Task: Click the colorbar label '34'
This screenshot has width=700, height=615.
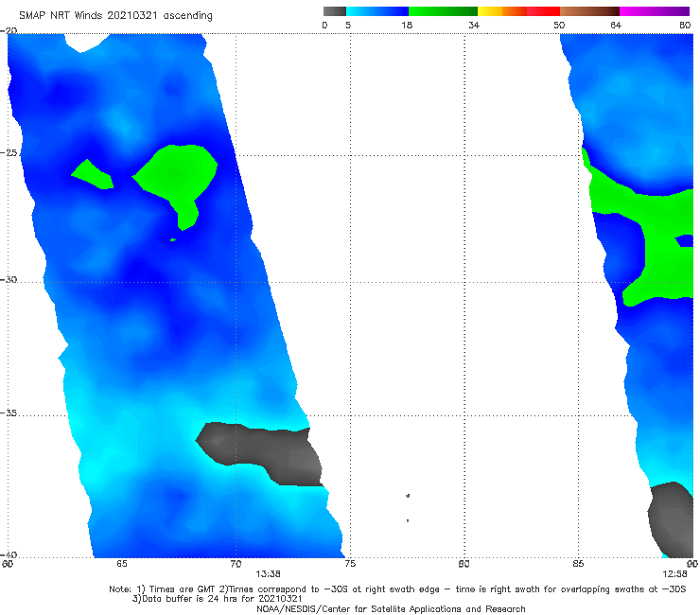Action: 474,25
